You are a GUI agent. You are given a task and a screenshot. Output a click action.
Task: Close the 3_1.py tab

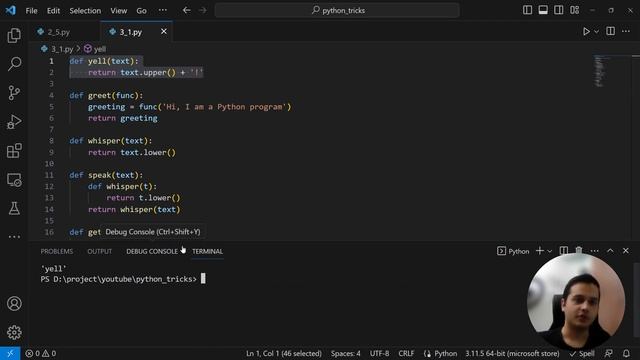(x=164, y=31)
